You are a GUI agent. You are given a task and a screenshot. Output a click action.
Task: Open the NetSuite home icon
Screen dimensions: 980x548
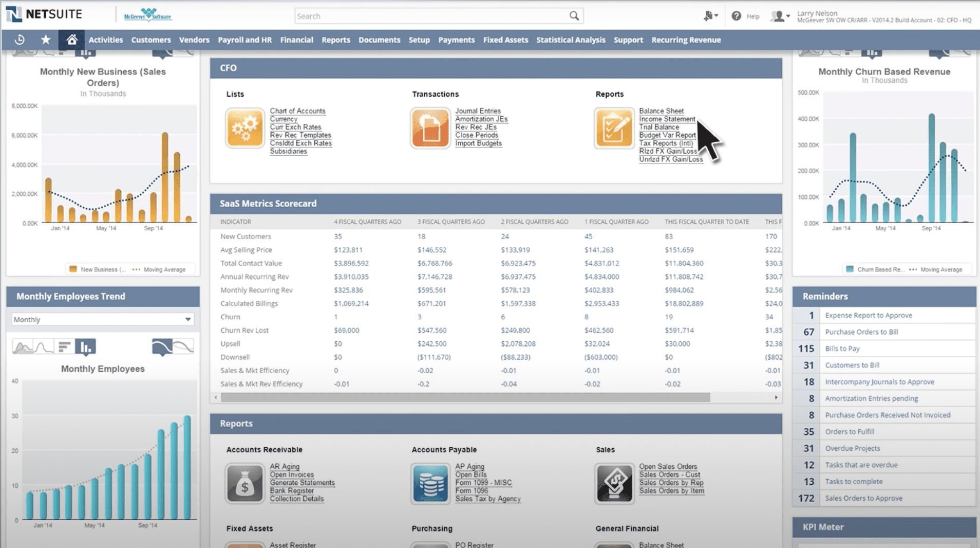click(72, 40)
